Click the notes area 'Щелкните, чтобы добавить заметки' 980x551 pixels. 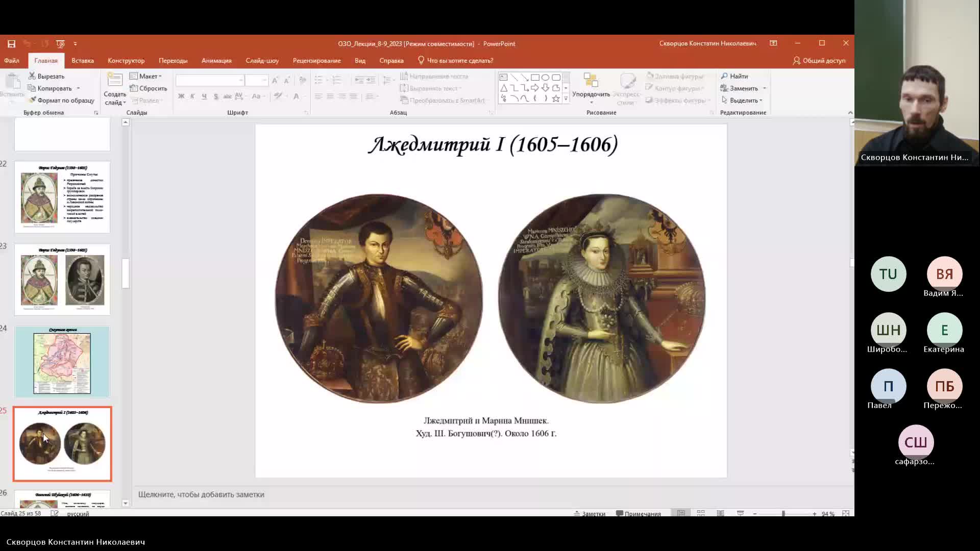pos(201,494)
